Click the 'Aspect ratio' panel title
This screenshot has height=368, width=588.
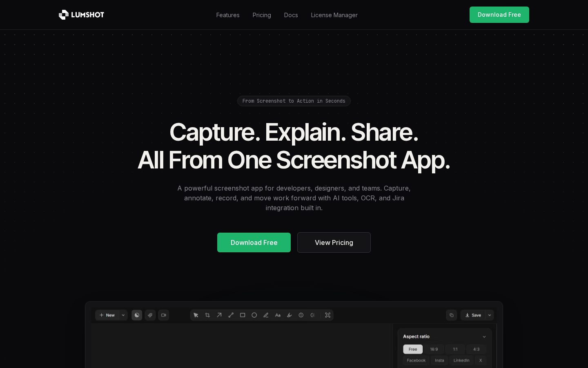(416, 337)
